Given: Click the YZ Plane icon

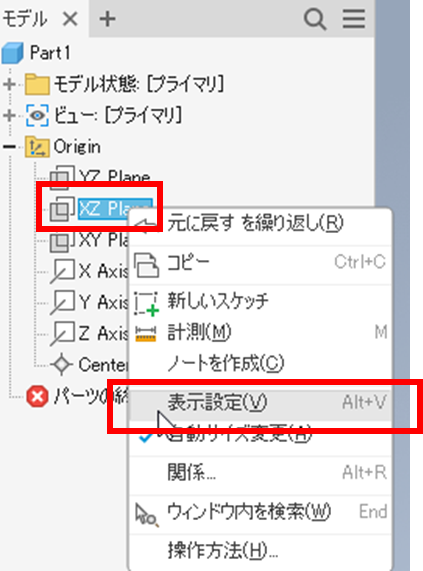Looking at the screenshot, I should click(x=62, y=177).
